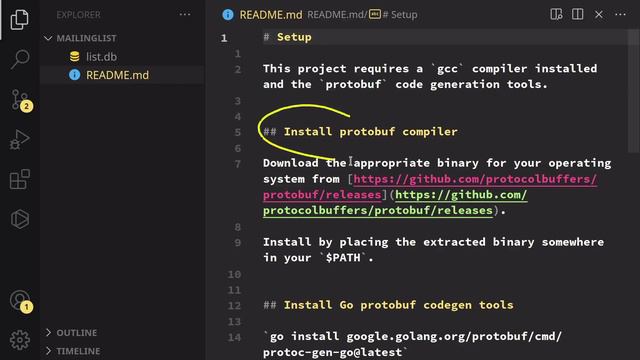This screenshot has width=640, height=360.
Task: Click '## Install Go protobuf codegen tools' heading
Action: [x=388, y=305]
